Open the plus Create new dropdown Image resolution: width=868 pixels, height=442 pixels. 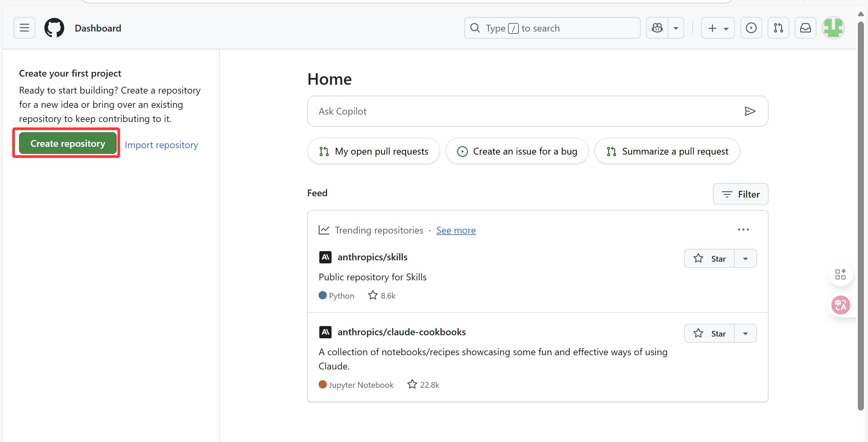pos(718,28)
